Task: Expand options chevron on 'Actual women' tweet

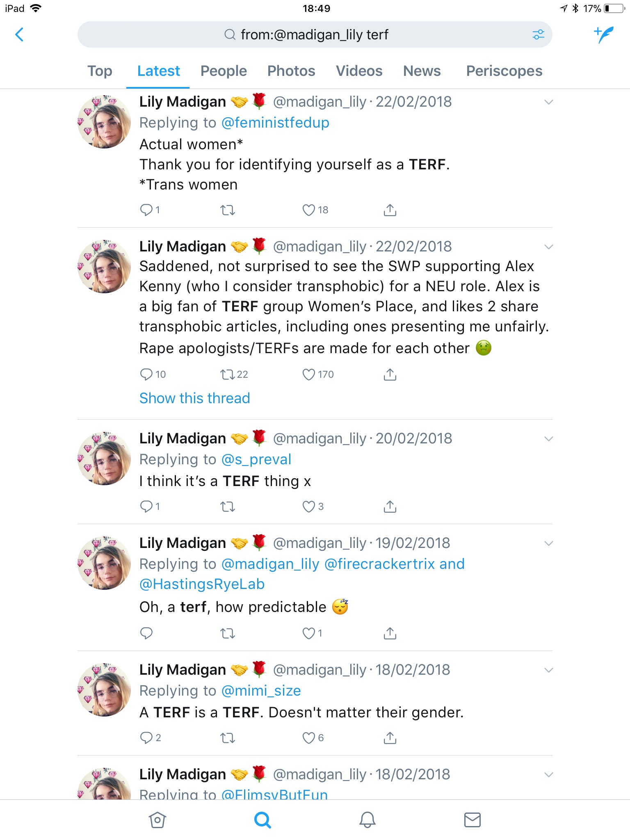Action: (x=548, y=102)
